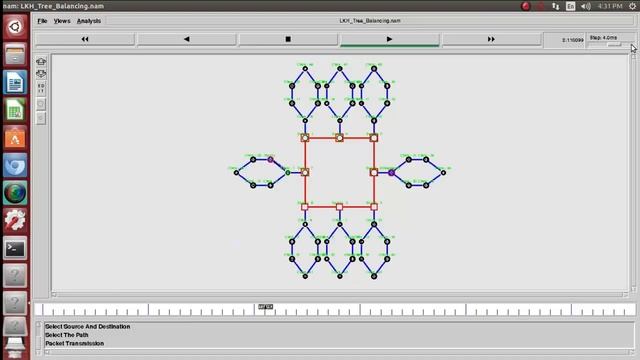Click the 4:31 PM clock

(609, 6)
